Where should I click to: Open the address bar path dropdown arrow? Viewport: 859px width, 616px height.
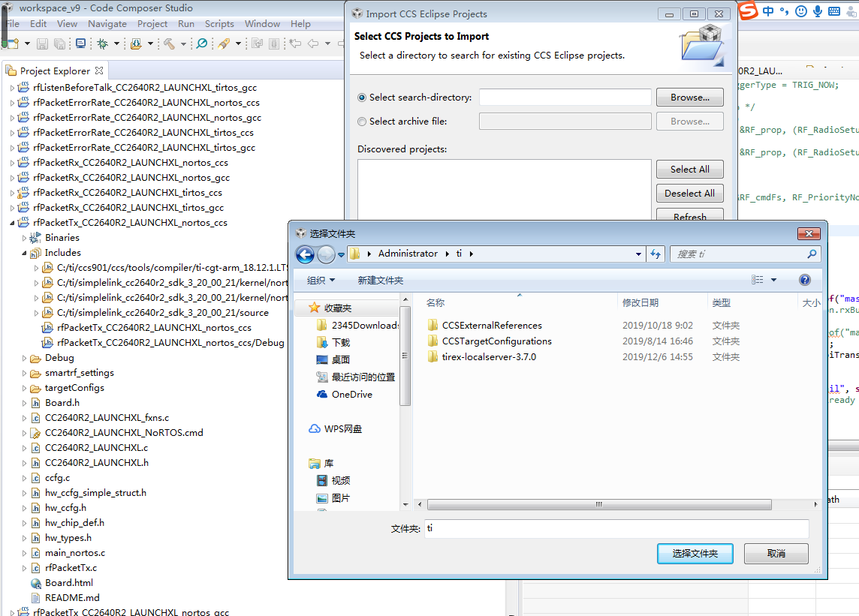[638, 254]
